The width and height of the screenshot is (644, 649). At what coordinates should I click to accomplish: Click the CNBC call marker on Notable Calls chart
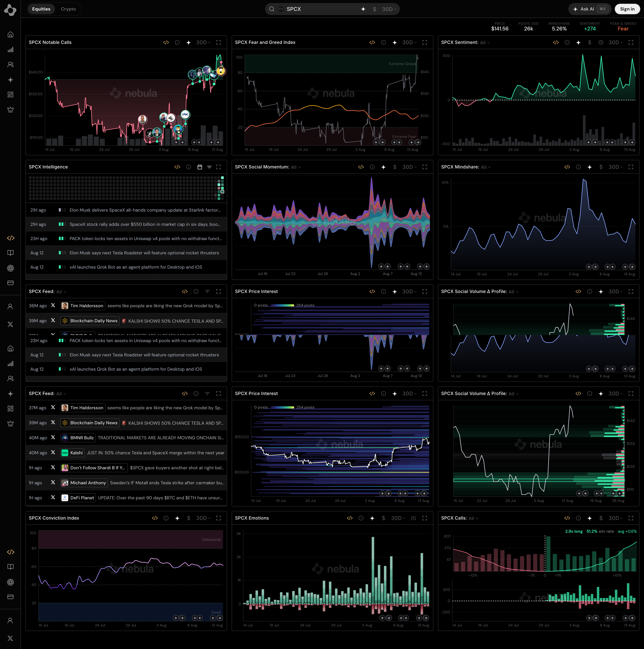(x=185, y=115)
